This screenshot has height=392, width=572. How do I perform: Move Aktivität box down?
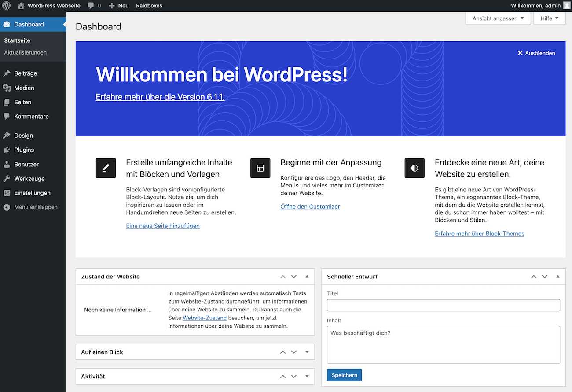click(294, 376)
